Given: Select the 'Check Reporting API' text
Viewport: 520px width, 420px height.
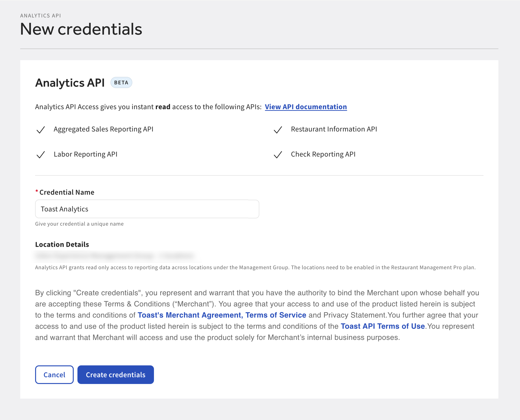Looking at the screenshot, I should 323,154.
